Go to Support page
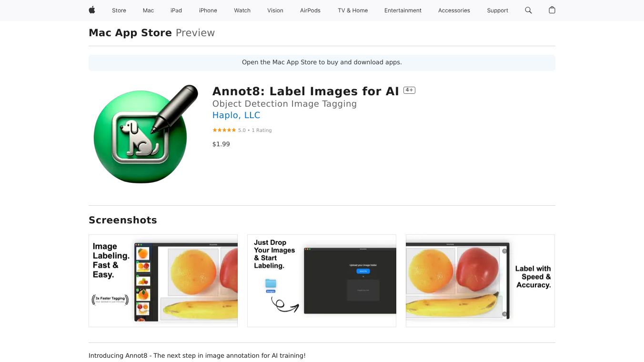 pos(497,10)
